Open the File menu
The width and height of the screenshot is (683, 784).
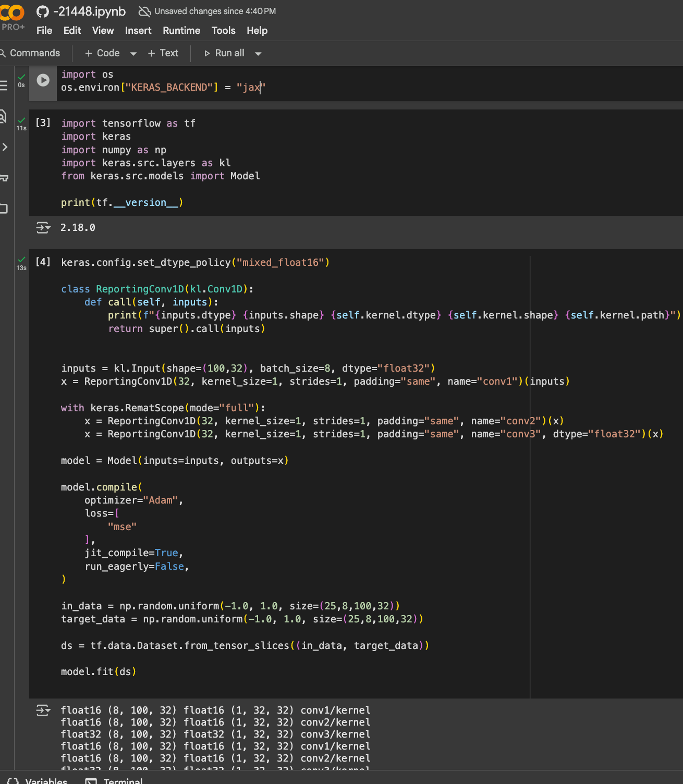pyautogui.click(x=44, y=31)
